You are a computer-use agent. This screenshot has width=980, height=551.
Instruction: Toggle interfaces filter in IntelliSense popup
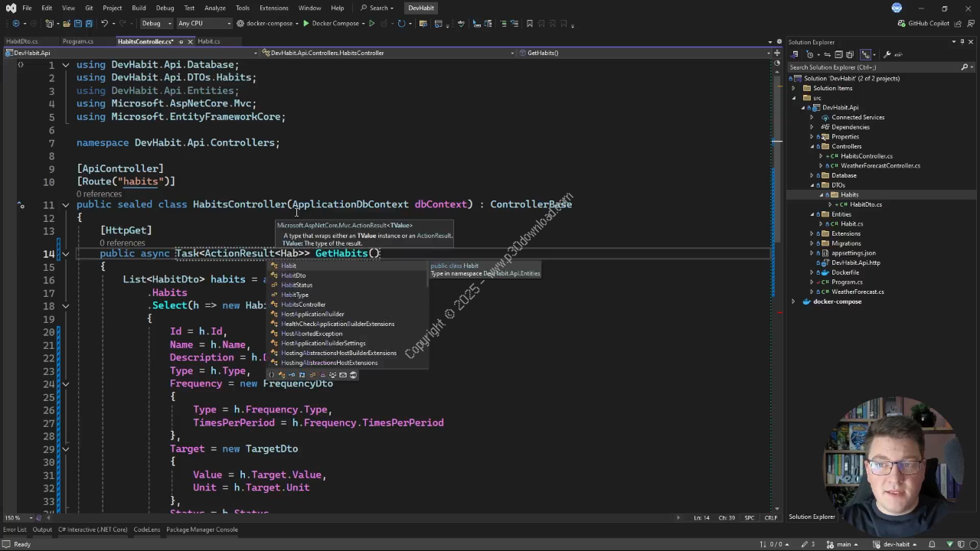pos(292,375)
